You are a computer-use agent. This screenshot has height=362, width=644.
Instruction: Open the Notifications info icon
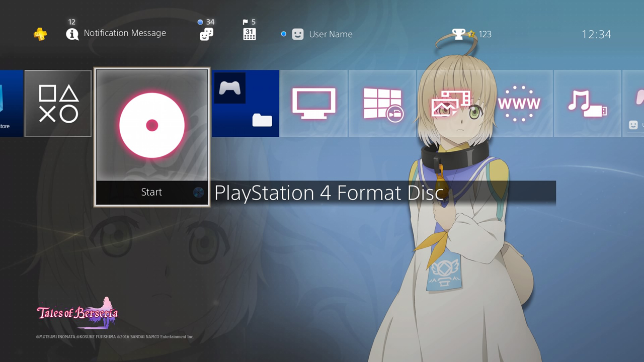(72, 34)
